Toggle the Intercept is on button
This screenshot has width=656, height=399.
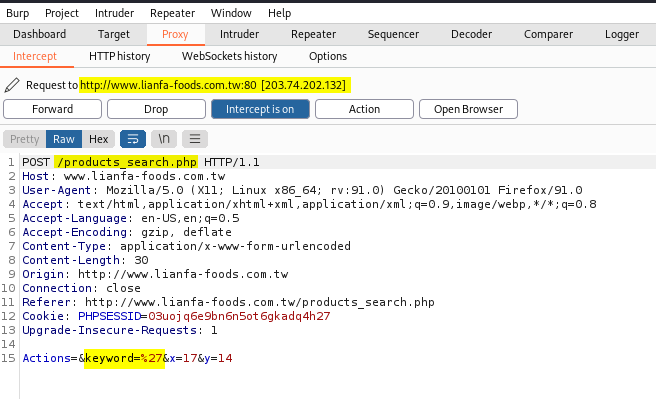[260, 109]
